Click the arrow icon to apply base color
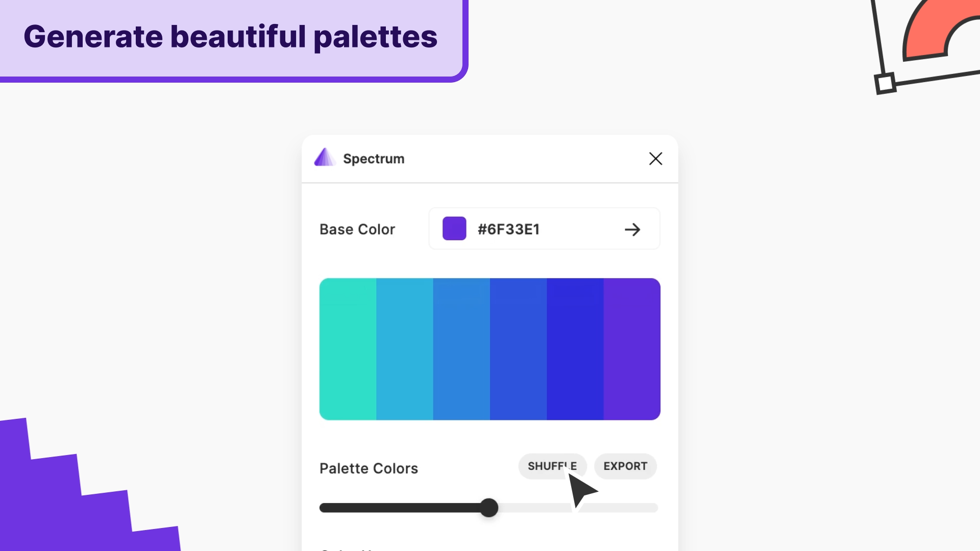The height and width of the screenshot is (551, 980). click(632, 230)
